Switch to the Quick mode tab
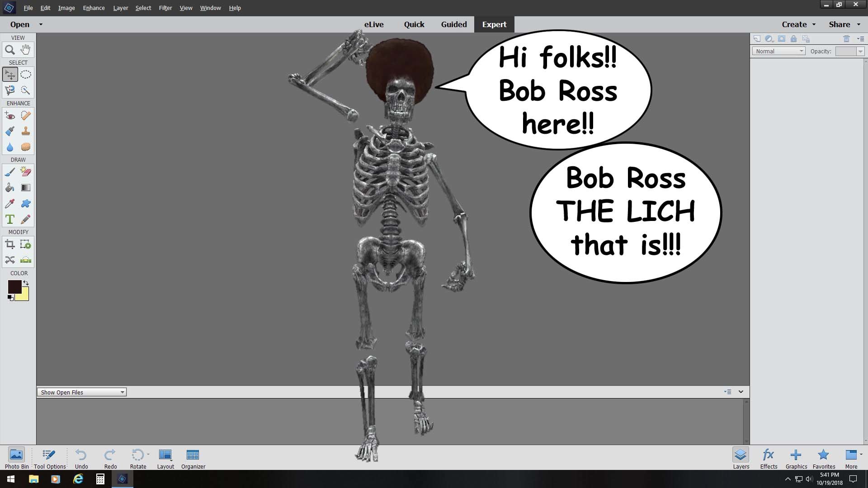Image resolution: width=868 pixels, height=488 pixels. (414, 24)
